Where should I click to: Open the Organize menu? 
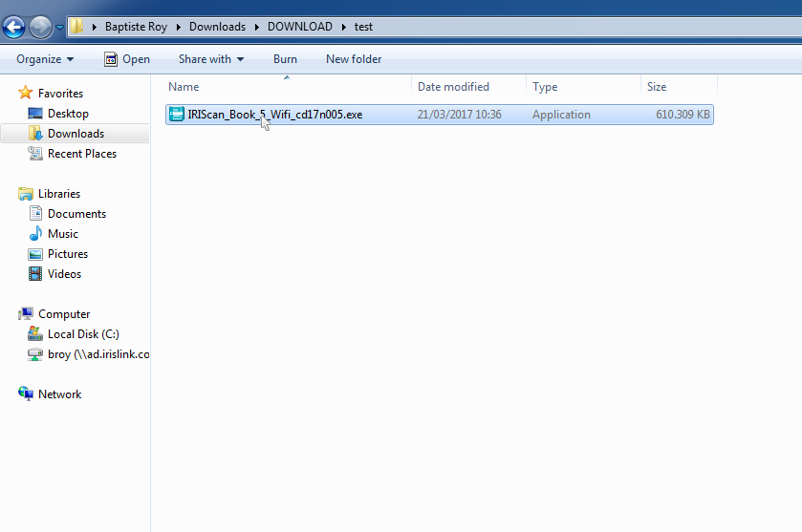pos(45,59)
